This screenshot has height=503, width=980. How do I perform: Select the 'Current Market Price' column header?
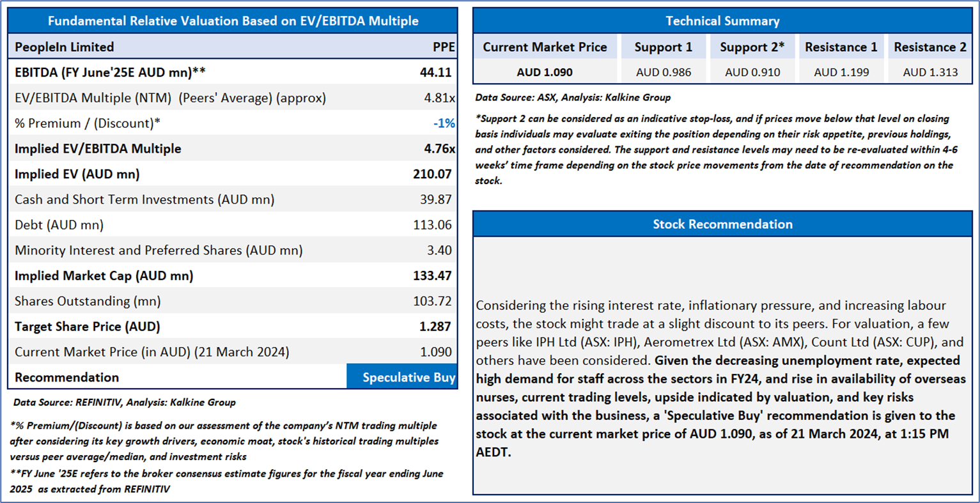click(x=545, y=47)
